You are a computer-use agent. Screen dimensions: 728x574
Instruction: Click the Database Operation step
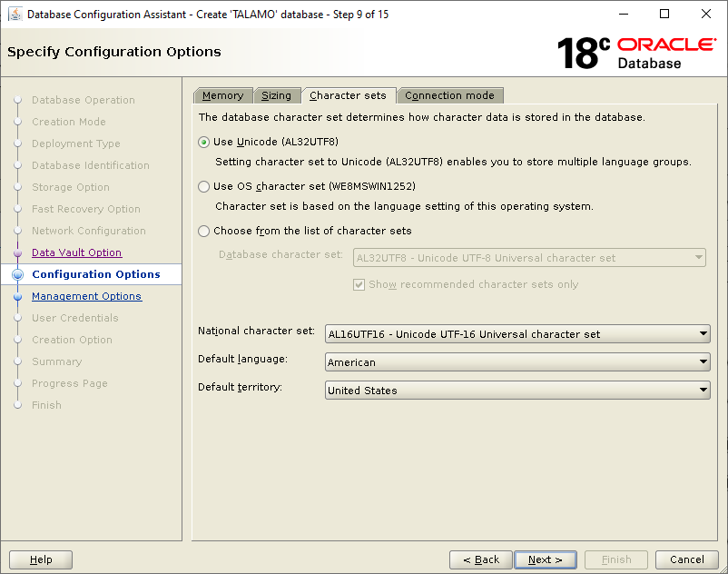84,100
